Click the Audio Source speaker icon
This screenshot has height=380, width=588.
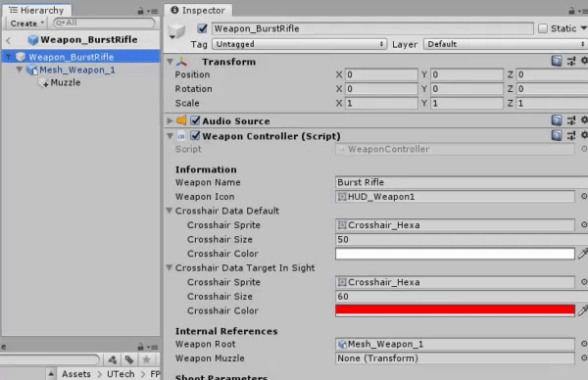coord(181,120)
